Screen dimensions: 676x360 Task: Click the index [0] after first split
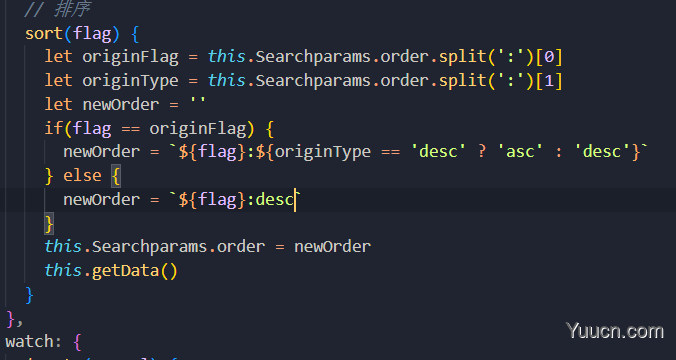coord(549,57)
